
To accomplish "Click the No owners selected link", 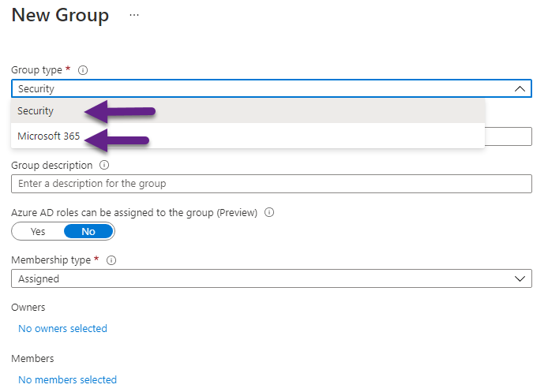I will click(x=62, y=328).
